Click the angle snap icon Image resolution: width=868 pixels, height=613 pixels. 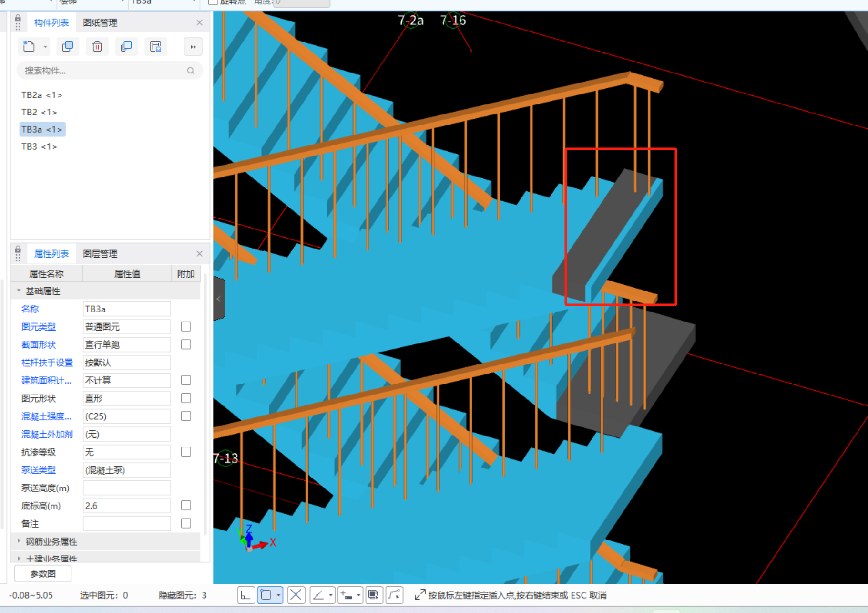(318, 595)
